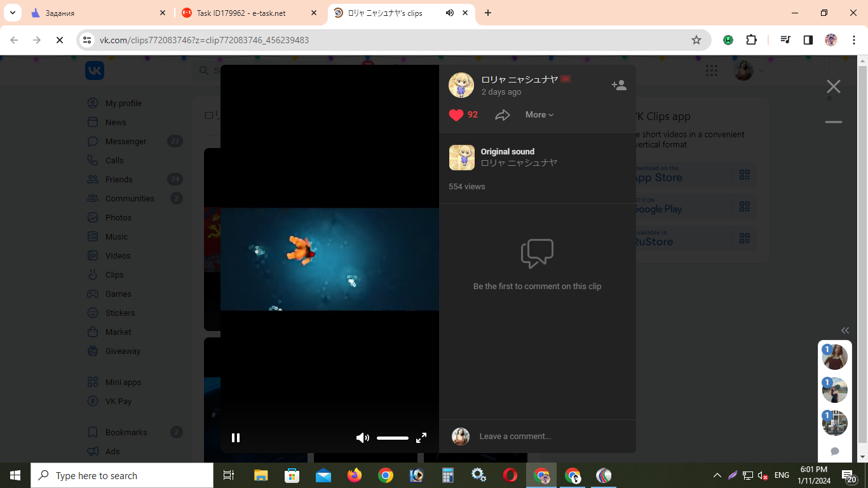Screen dimensions: 868x488
Task: Open a new browser tab
Action: coord(488,13)
